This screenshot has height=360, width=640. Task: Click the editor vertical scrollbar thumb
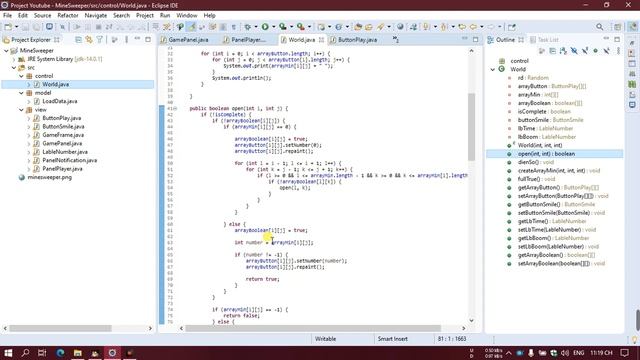(x=471, y=127)
